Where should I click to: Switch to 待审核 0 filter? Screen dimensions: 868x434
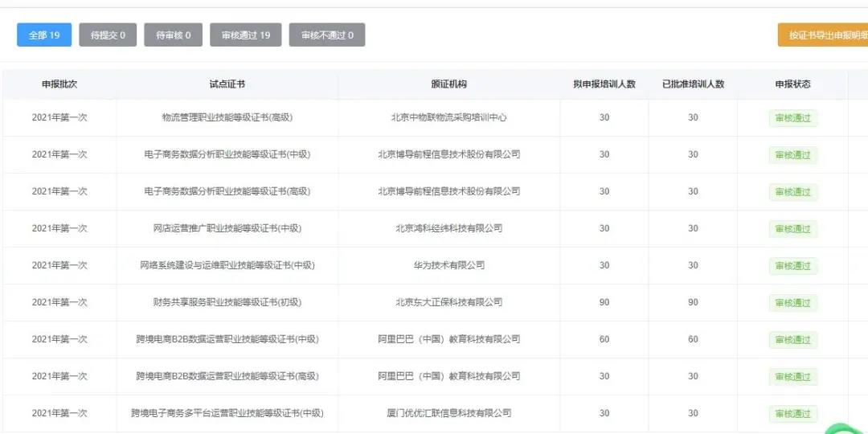pyautogui.click(x=174, y=35)
